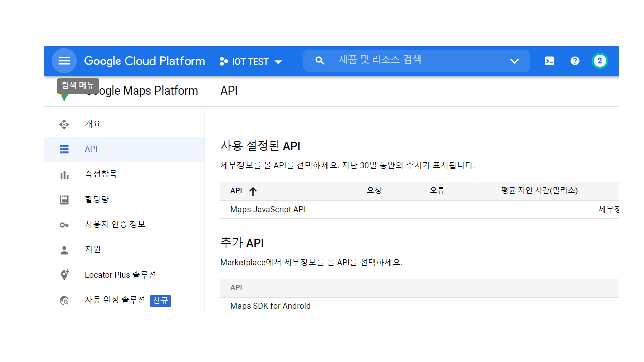Open Maps JavaScript API row
This screenshot has width=644, height=362.
tap(268, 210)
